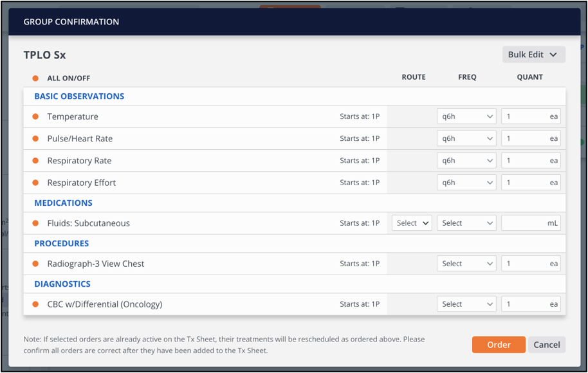This screenshot has width=588, height=373.
Task: Toggle the ALL ON/OFF orange dot
Action: [x=35, y=78]
